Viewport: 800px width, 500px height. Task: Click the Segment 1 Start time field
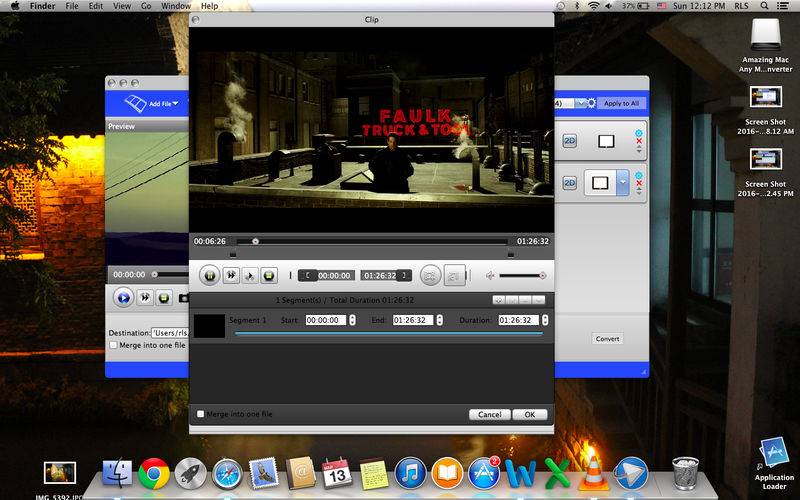tap(327, 320)
